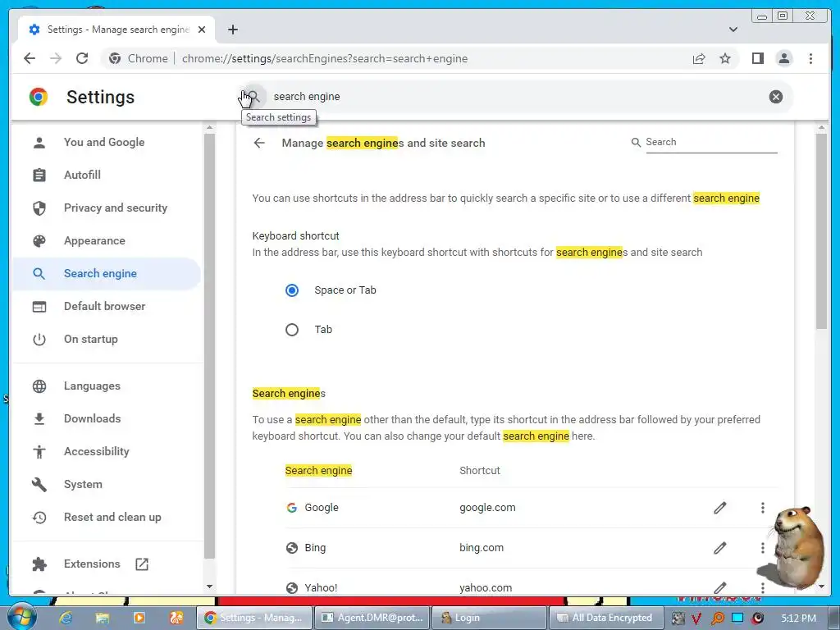Select Search engine in the sidebar
The width and height of the screenshot is (840, 630).
(107, 274)
